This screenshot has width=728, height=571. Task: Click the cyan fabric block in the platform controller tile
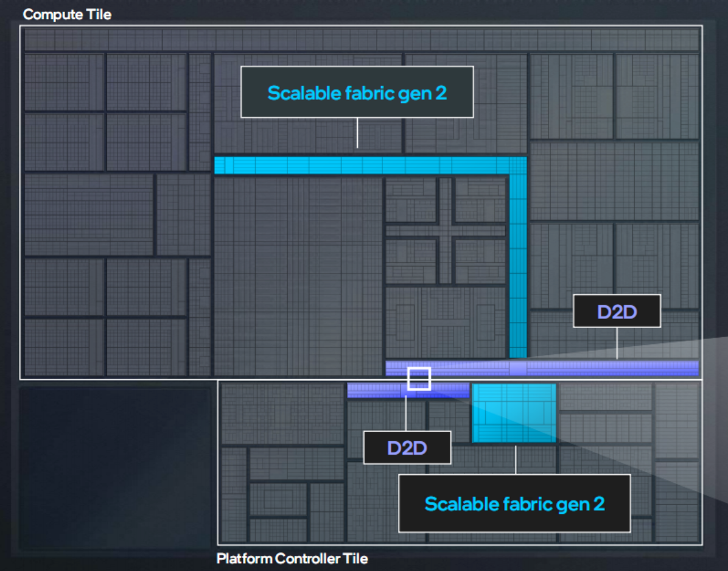click(x=514, y=413)
